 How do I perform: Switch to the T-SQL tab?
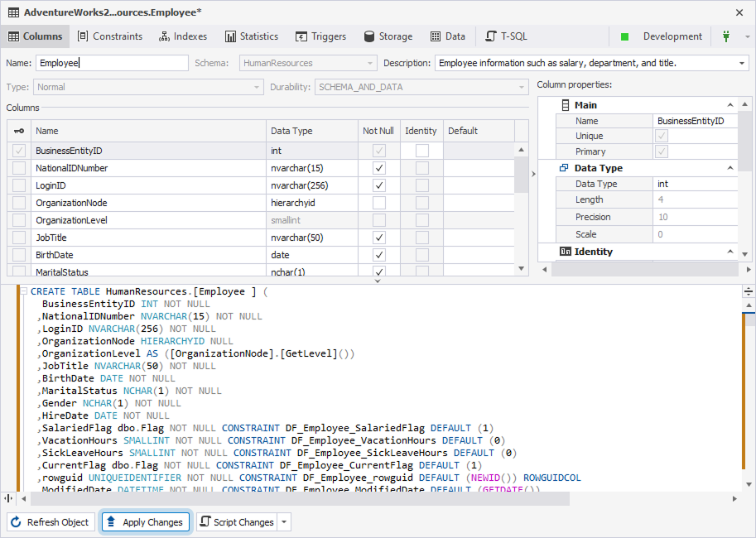pos(506,36)
